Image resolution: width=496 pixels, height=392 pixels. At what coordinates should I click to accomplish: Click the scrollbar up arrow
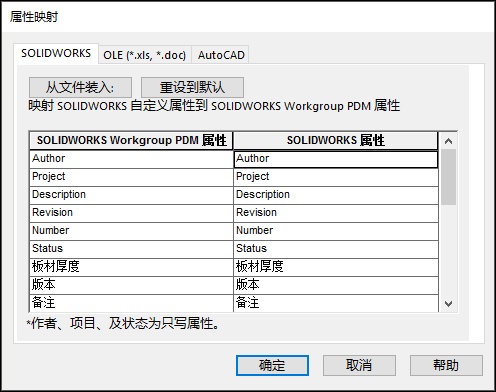pyautogui.click(x=448, y=141)
